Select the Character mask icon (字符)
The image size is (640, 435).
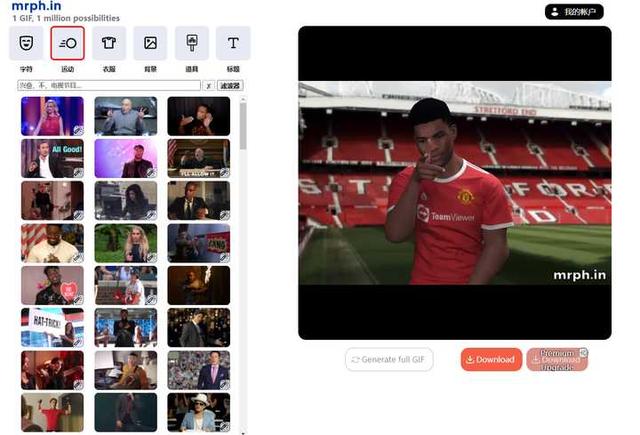coord(26,43)
